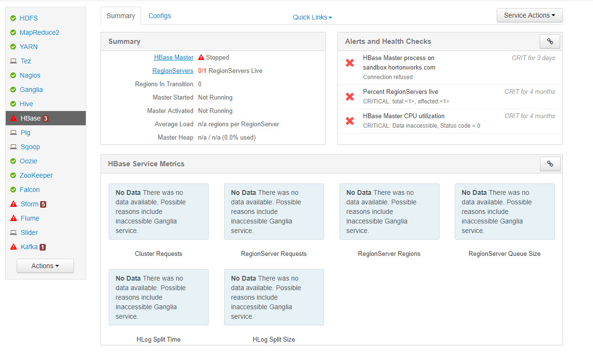
Task: Open the Pig service
Action: (x=25, y=132)
